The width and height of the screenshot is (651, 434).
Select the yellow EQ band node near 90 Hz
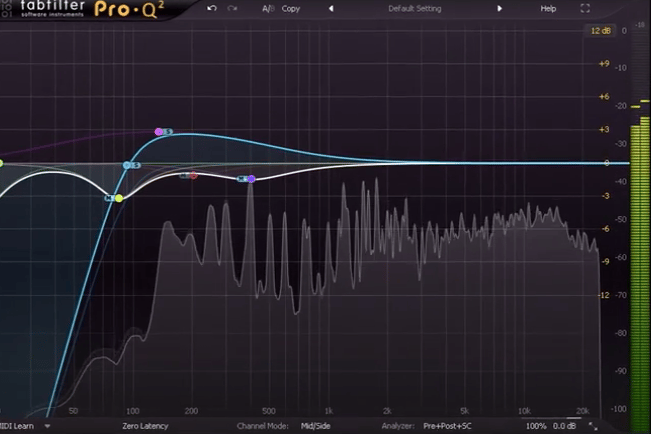[x=119, y=198]
